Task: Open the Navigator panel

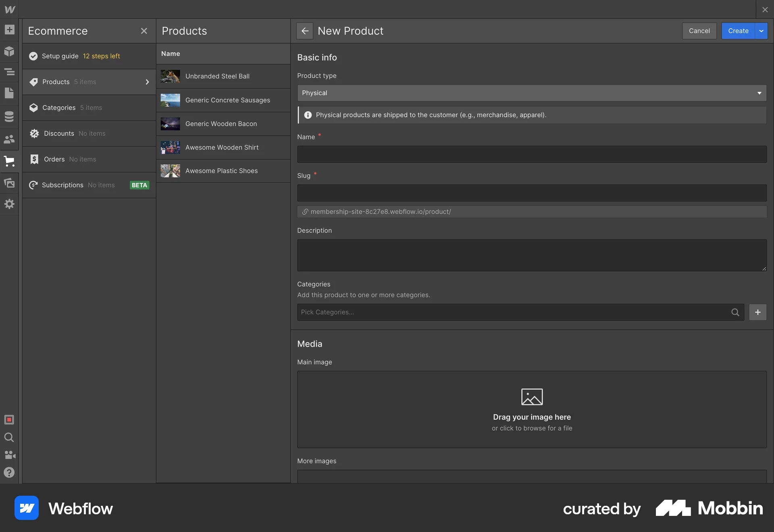Action: tap(9, 72)
